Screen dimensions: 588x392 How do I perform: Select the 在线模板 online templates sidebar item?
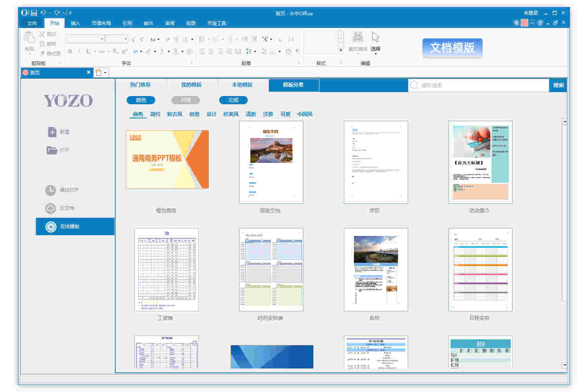(x=75, y=227)
